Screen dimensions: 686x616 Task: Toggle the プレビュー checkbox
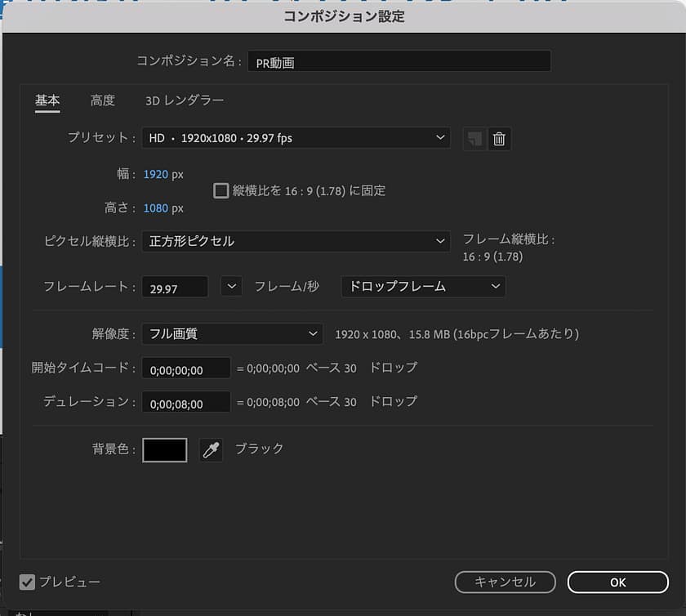click(28, 582)
